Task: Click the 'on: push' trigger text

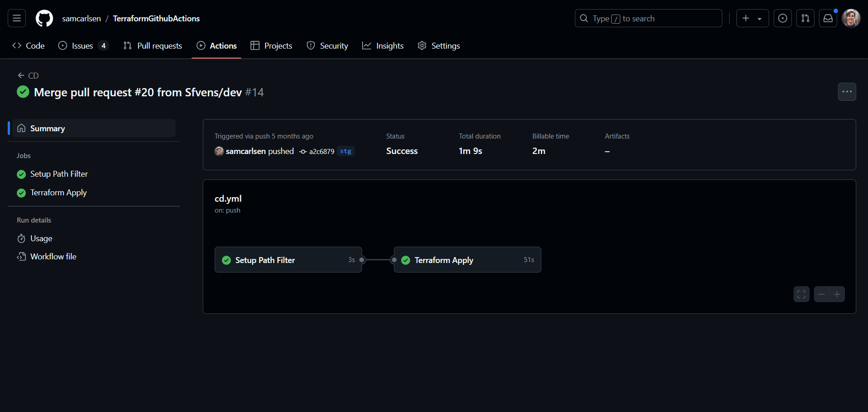Action: 227,210
